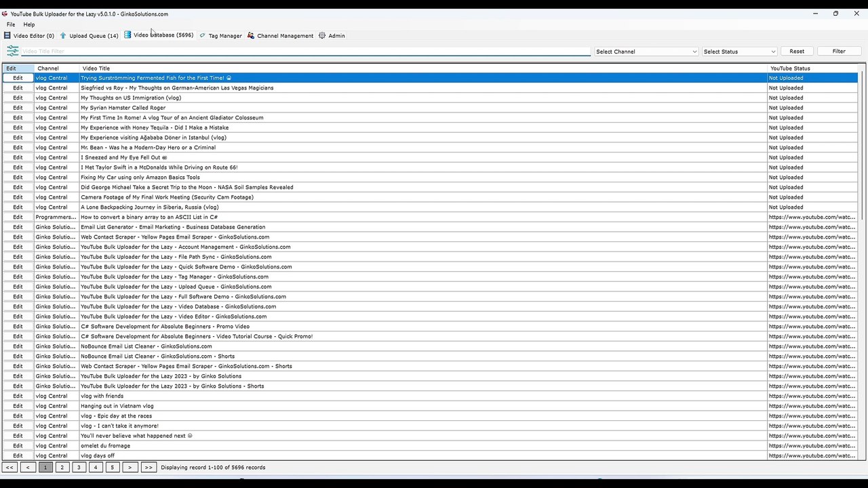Click the 'Quick Software Demo' video title
868x488 pixels.
pyautogui.click(x=186, y=266)
